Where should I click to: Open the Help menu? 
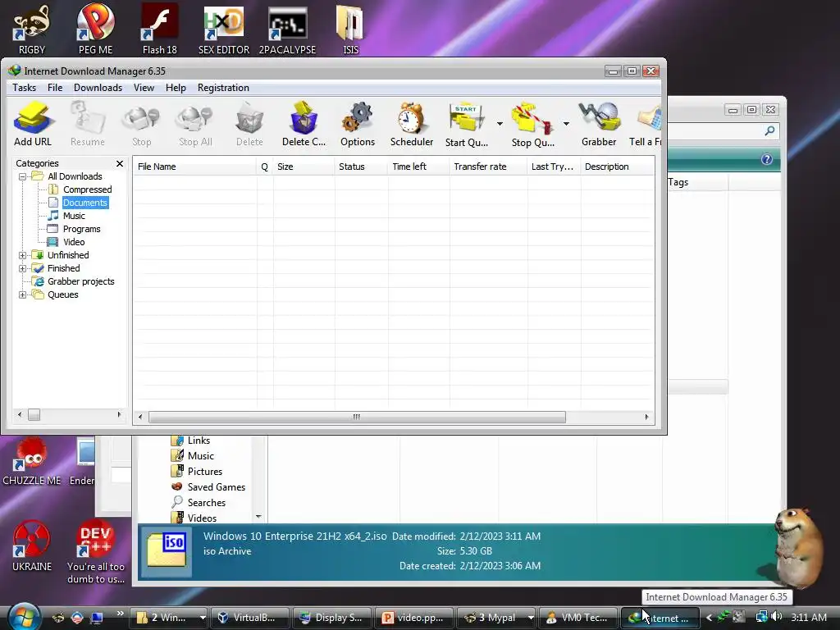click(x=176, y=87)
